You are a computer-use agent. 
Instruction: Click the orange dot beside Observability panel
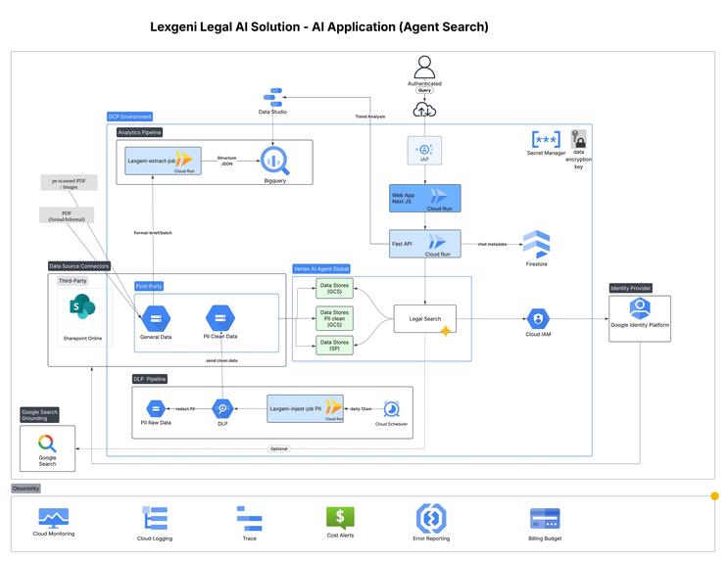[x=715, y=495]
